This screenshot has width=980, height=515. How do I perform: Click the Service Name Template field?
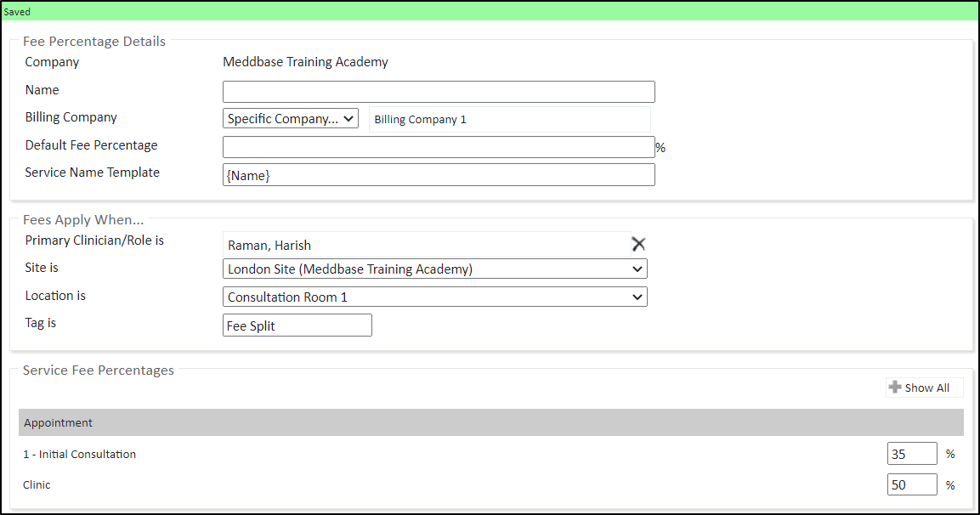[x=439, y=175]
